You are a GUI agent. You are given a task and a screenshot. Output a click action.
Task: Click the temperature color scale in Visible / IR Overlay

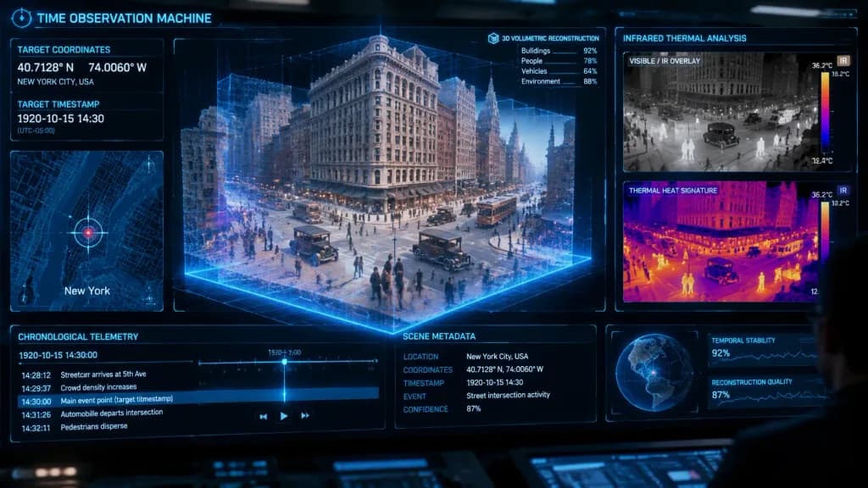[x=825, y=113]
